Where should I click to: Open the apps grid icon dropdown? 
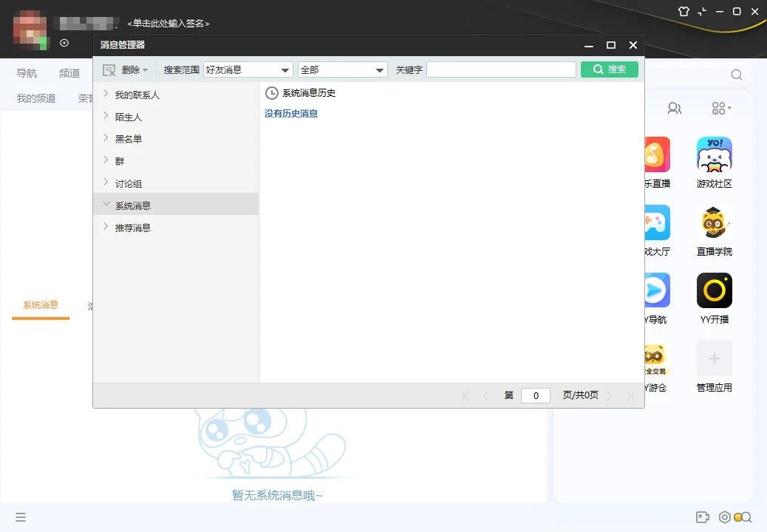pyautogui.click(x=721, y=108)
